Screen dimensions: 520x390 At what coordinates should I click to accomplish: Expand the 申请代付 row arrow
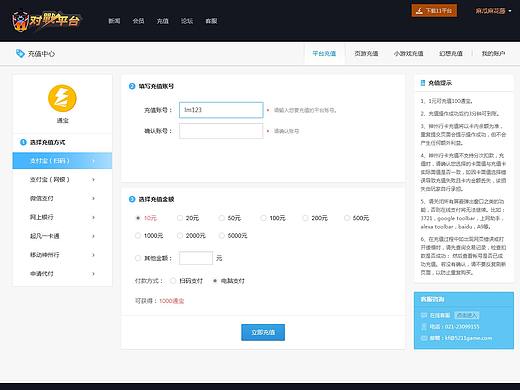point(93,274)
